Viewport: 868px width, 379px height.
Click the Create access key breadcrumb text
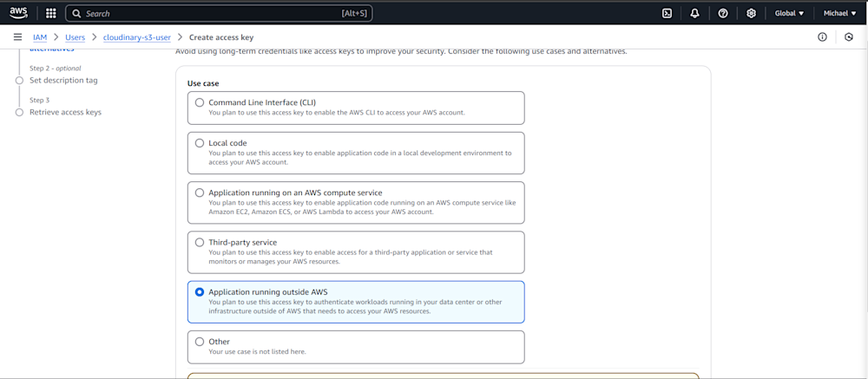tap(221, 37)
